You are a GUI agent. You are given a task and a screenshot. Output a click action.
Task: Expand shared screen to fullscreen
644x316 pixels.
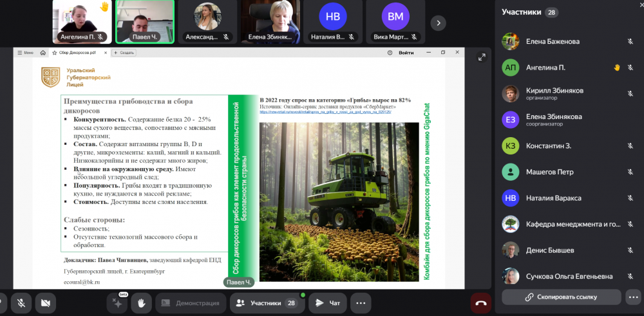coord(482,57)
